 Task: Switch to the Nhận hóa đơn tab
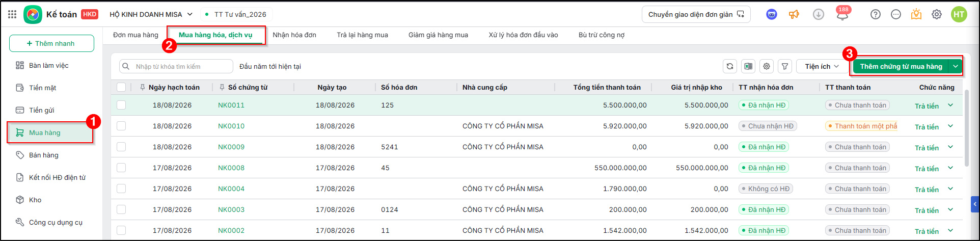[x=294, y=35]
